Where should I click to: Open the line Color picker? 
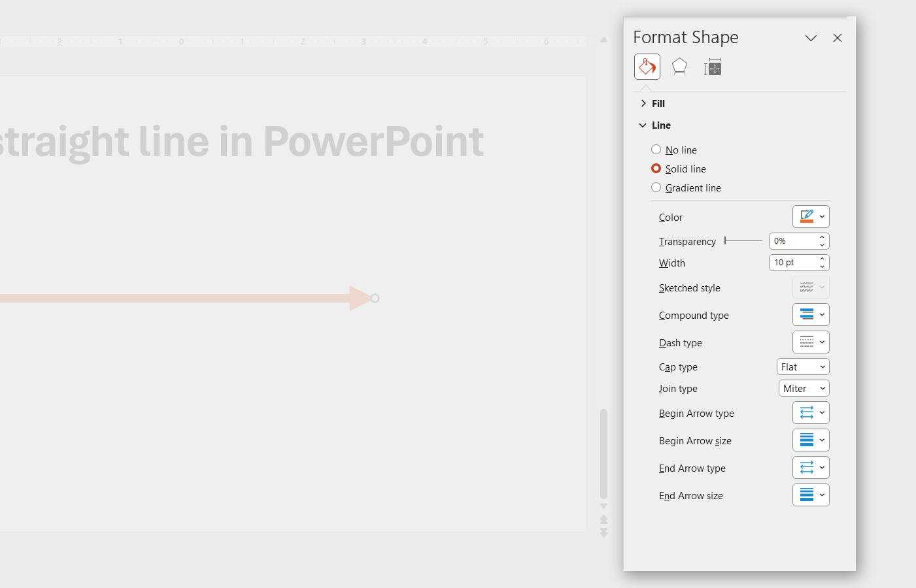811,216
